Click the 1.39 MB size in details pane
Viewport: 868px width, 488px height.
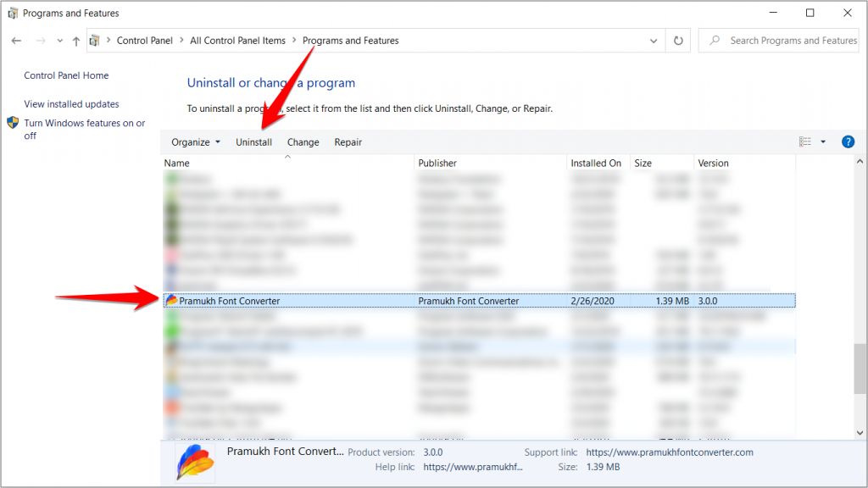(x=603, y=467)
